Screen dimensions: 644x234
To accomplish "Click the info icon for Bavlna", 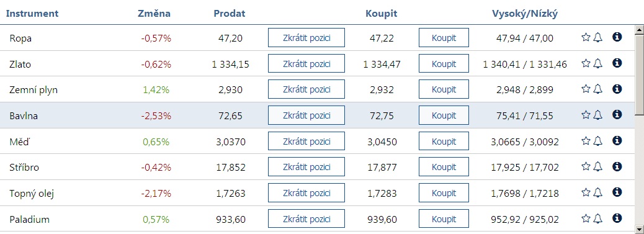I will point(617,114).
